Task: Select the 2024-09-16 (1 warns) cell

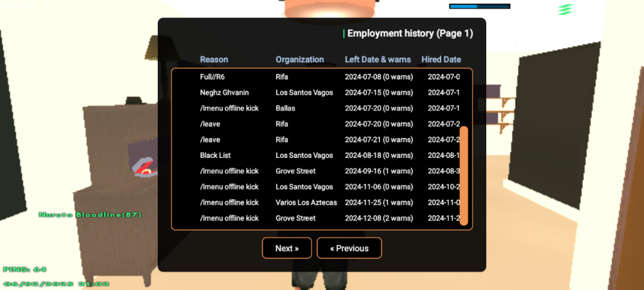Action: coord(379,171)
